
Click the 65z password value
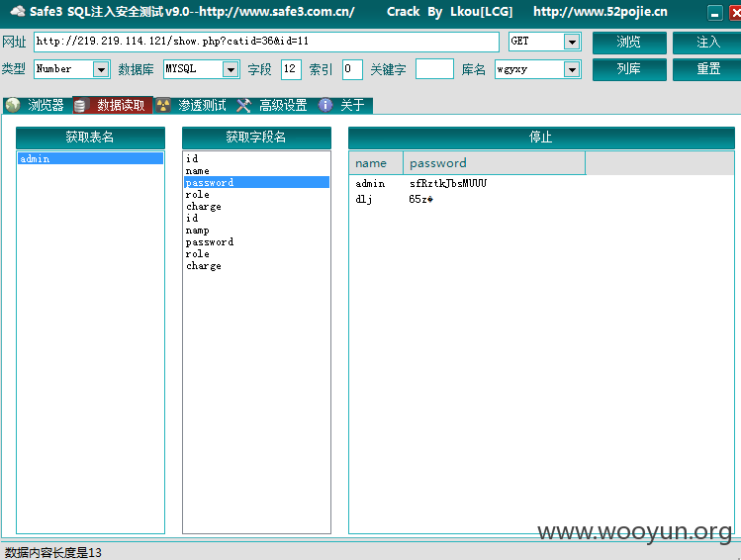pos(420,199)
